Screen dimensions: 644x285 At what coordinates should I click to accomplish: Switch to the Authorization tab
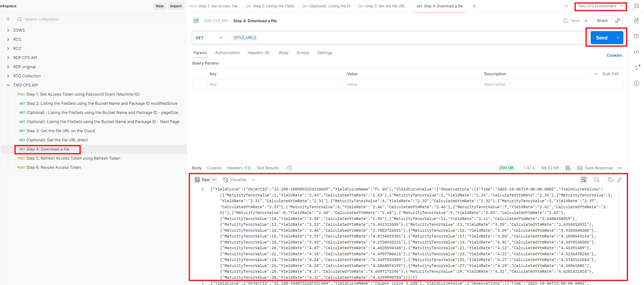(227, 53)
